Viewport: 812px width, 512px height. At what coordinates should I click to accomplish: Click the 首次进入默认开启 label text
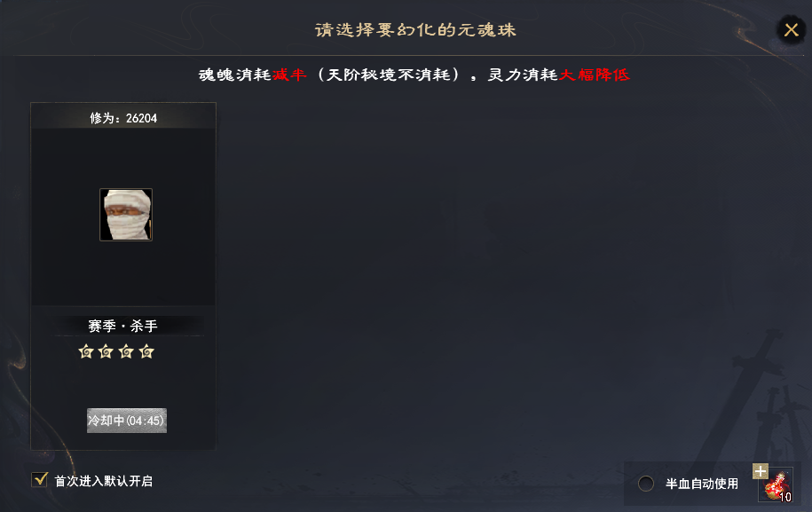click(x=104, y=481)
